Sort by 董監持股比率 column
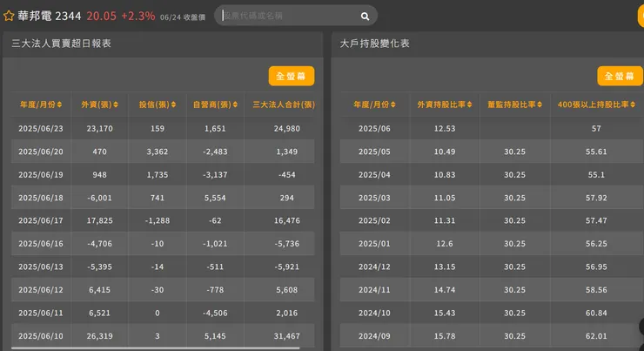Image resolution: width=644 pixels, height=351 pixels. (x=514, y=105)
